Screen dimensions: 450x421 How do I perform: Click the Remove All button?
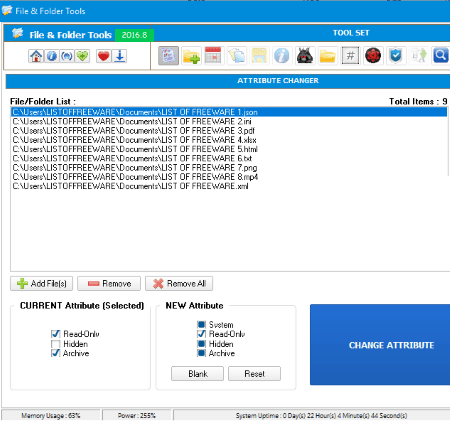(x=179, y=284)
